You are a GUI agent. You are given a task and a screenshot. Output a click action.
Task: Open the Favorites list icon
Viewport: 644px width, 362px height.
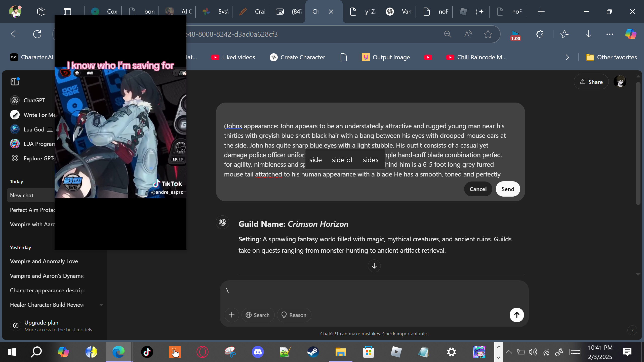click(x=565, y=34)
